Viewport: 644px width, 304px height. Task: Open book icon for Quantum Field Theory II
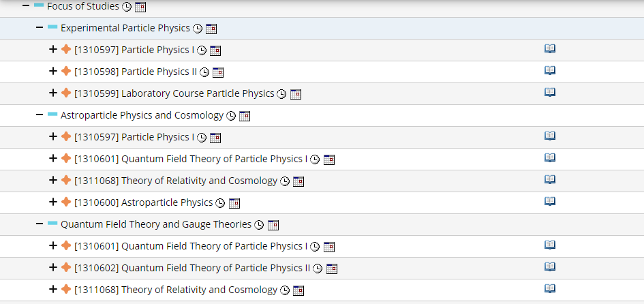(550, 267)
